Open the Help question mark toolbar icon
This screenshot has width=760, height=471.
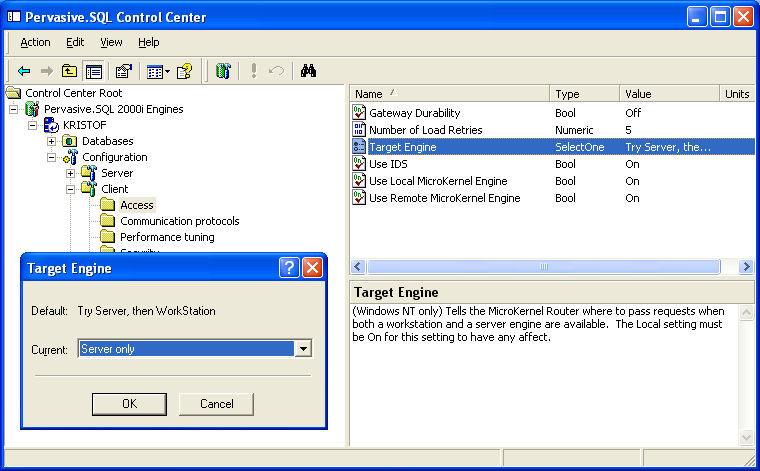[x=184, y=71]
